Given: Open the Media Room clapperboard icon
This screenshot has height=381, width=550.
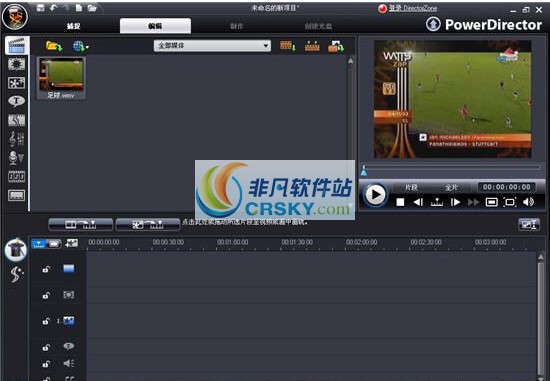Looking at the screenshot, I should pyautogui.click(x=16, y=46).
